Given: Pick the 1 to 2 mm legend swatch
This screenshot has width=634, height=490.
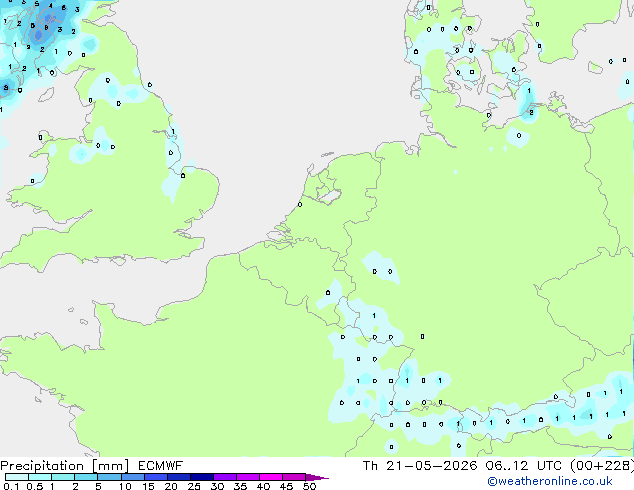Looking at the screenshot, I should pos(63,477).
